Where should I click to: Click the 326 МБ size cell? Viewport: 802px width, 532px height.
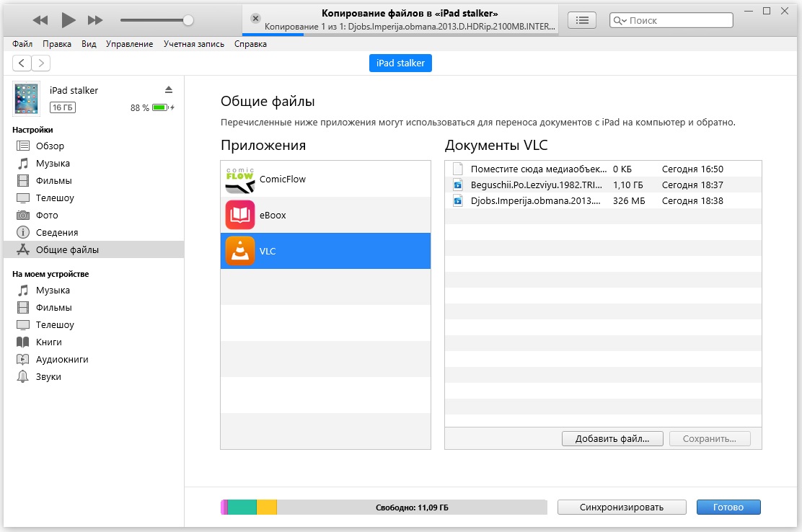pos(629,201)
